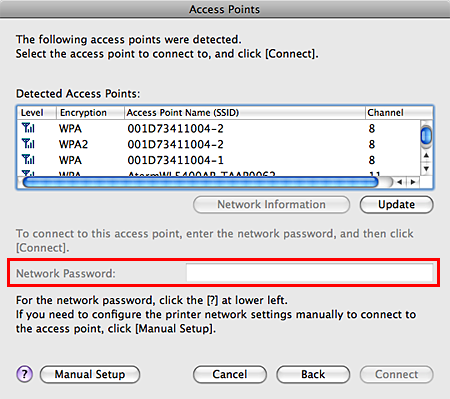Go Back to previous step
This screenshot has width=450, height=399.
[313, 374]
